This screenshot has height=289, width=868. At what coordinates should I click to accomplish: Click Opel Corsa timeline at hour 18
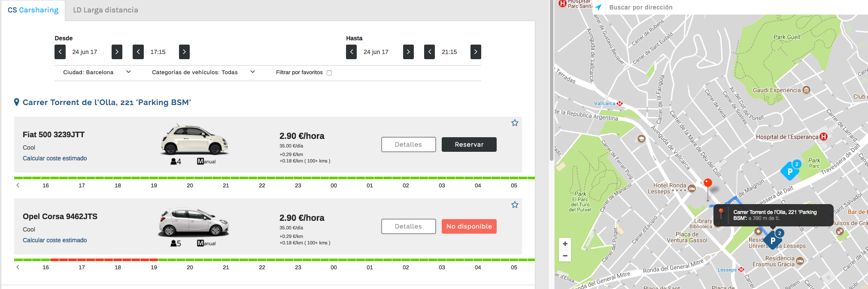[118, 260]
